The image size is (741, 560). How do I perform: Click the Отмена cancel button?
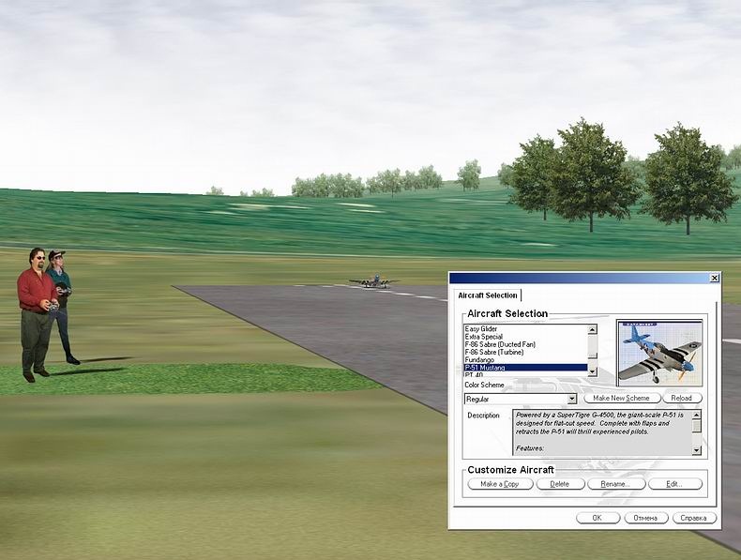645,518
